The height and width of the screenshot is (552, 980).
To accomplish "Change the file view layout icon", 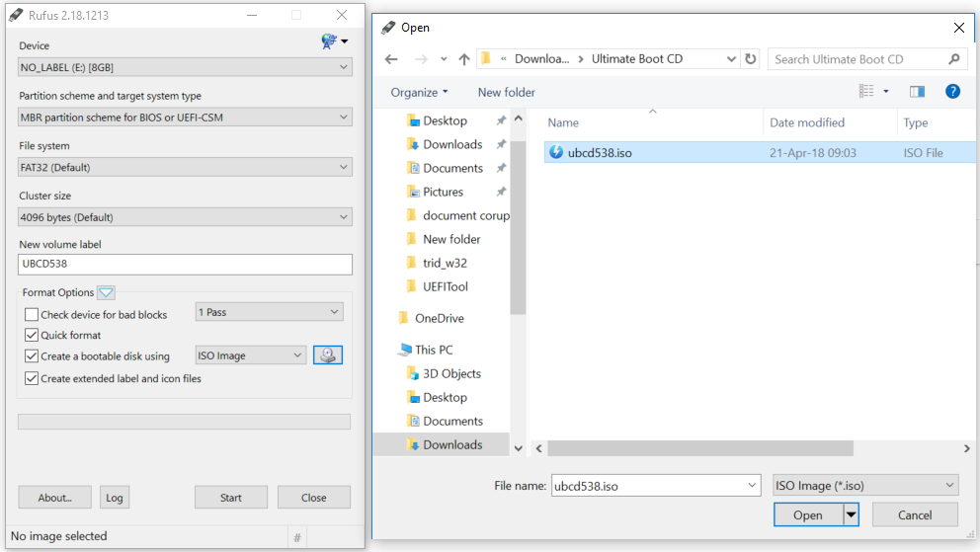I will point(866,91).
